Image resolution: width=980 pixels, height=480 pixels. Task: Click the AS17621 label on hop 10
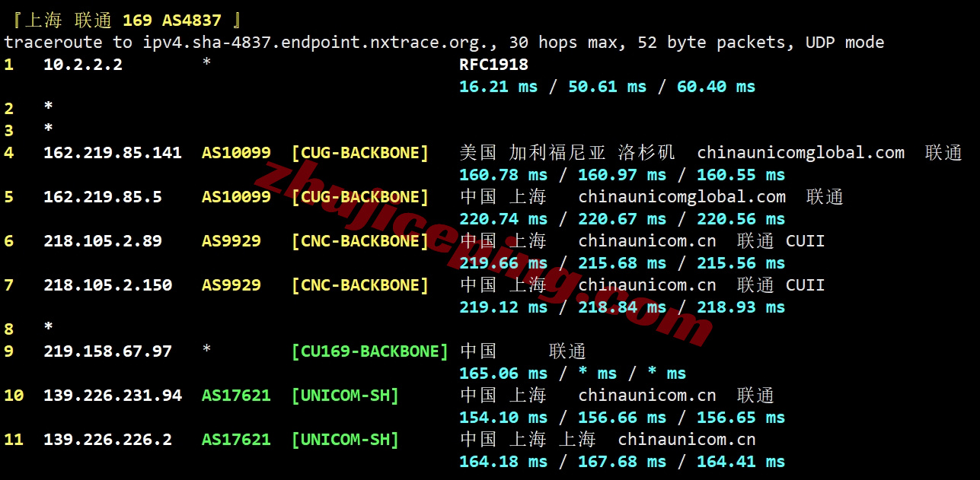pos(236,395)
